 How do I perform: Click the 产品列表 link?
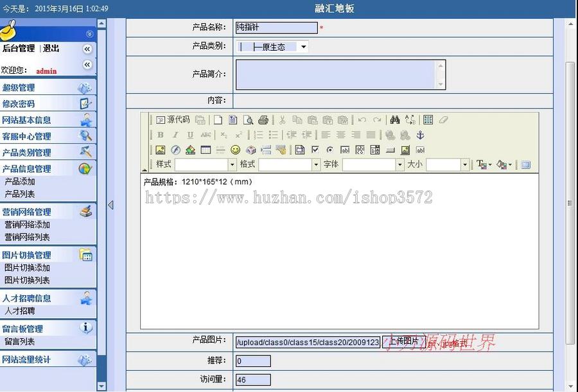[19, 194]
